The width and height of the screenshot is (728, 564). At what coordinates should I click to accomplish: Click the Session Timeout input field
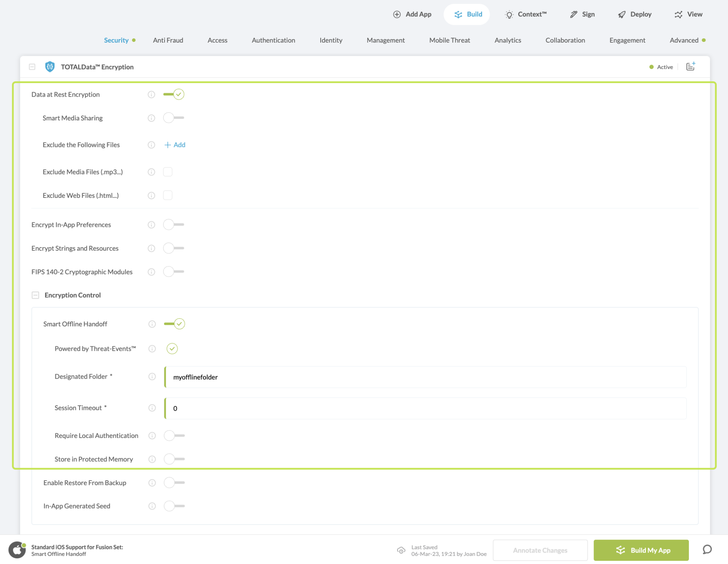click(425, 408)
